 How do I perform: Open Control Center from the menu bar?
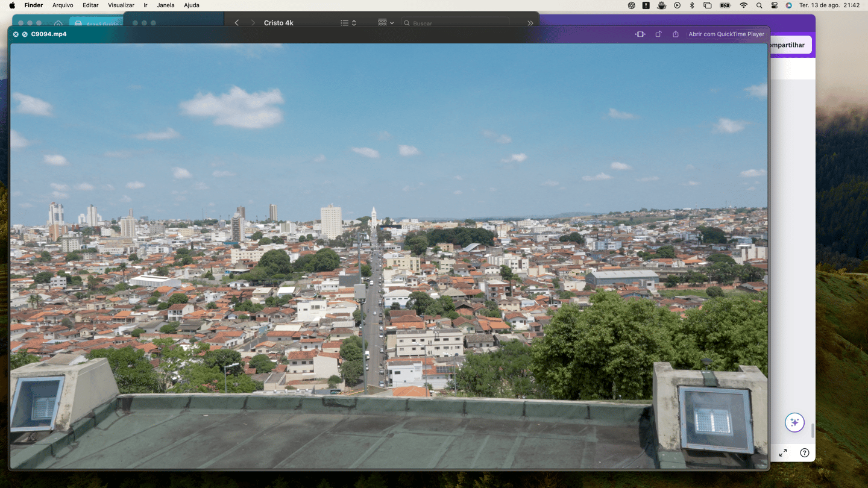click(775, 5)
